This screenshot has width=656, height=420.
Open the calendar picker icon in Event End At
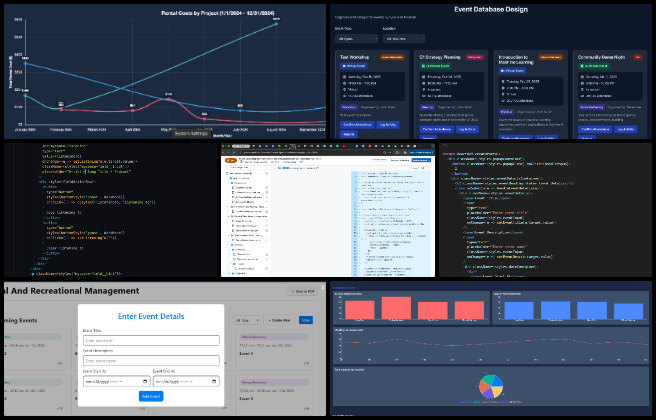tap(214, 382)
